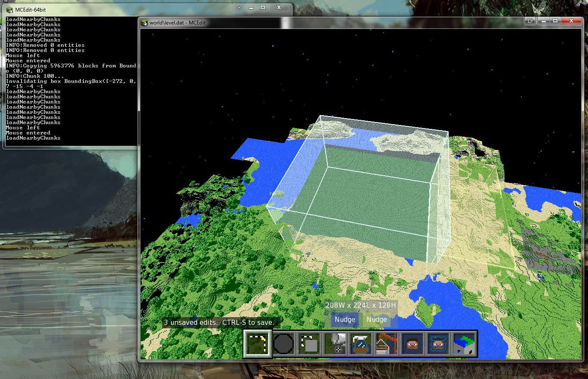588x379 pixels.
Task: Activate the Clone tool
Action: click(309, 344)
